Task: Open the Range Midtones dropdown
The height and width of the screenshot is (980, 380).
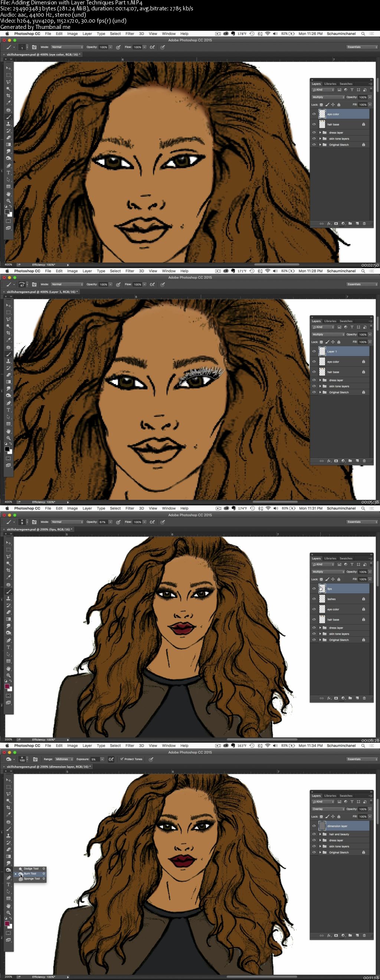Action: (x=63, y=759)
